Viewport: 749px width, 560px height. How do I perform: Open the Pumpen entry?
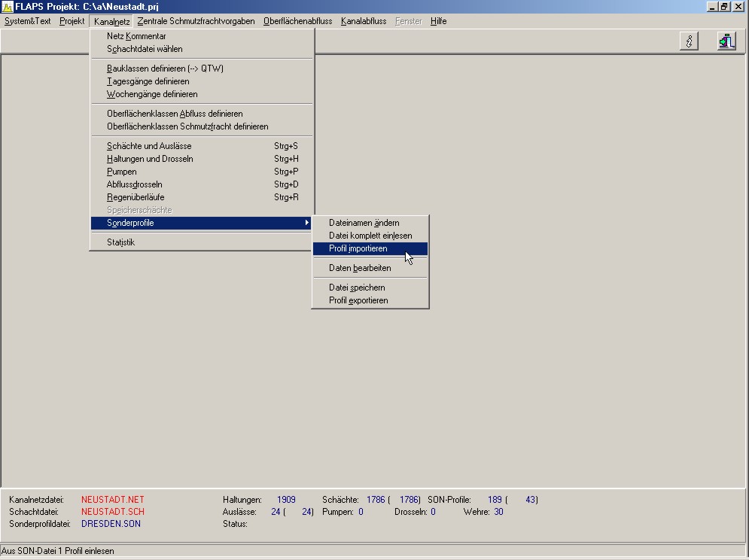(202, 172)
